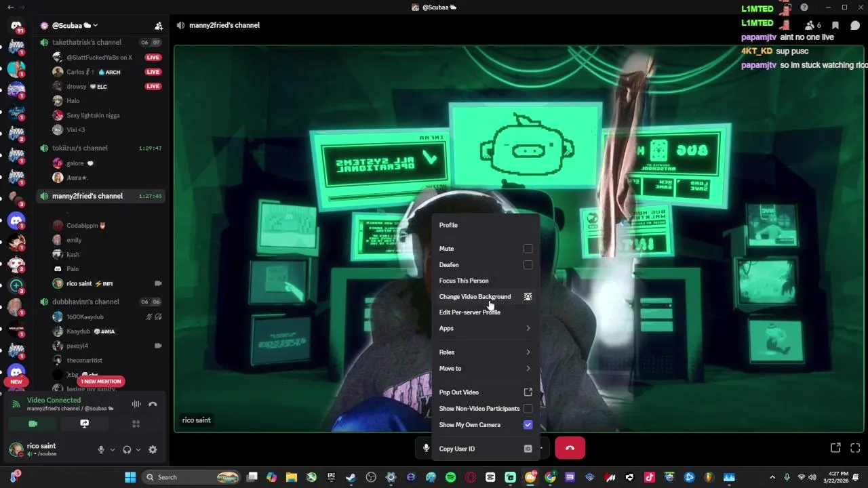
Task: Click the Video Connected status text
Action: pos(54,401)
